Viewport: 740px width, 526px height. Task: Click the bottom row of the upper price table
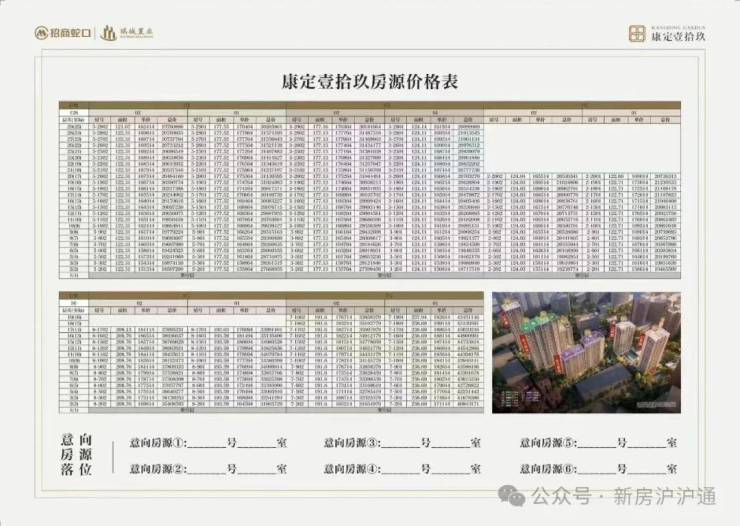click(x=370, y=269)
